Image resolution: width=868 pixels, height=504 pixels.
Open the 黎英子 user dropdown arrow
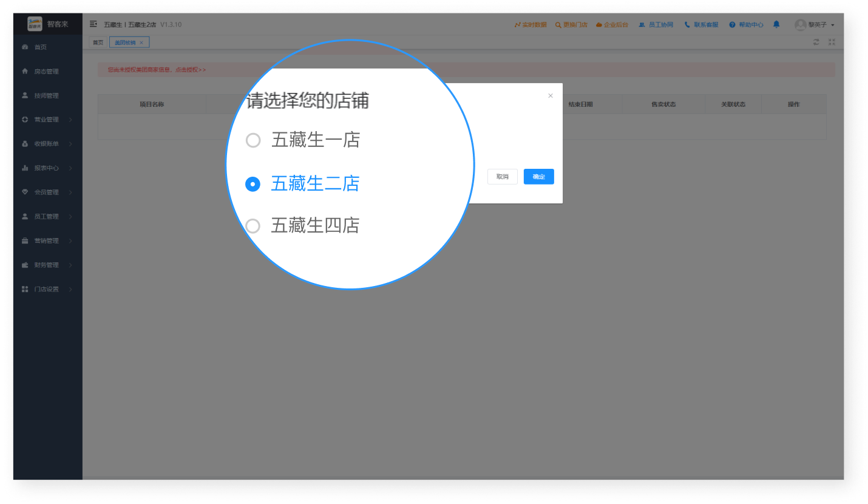click(833, 25)
